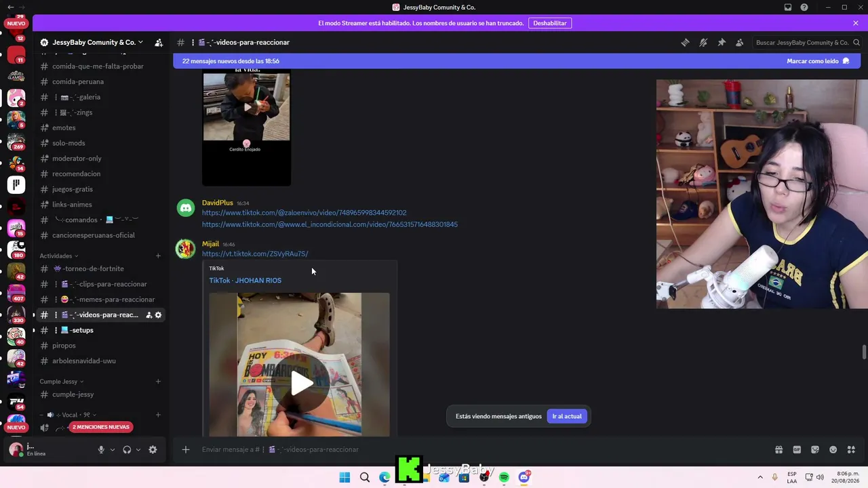Open audio output options arrow
Image resolution: width=868 pixels, height=488 pixels.
[x=138, y=449]
